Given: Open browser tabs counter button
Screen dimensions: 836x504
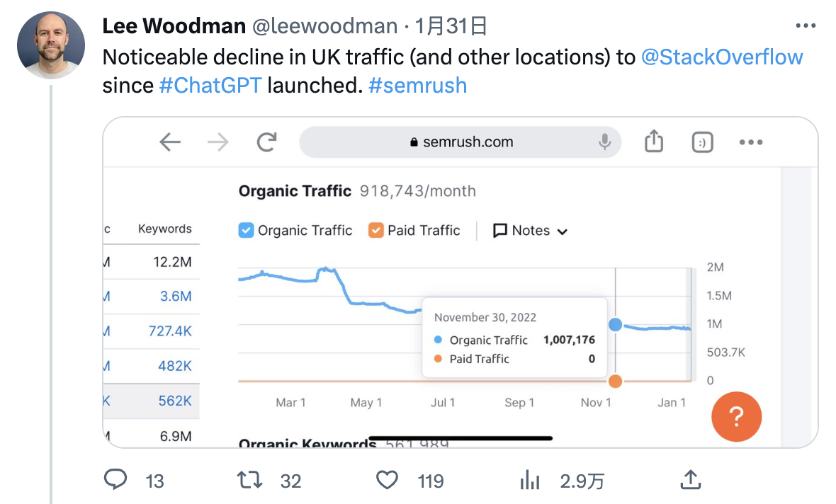Looking at the screenshot, I should click(x=701, y=142).
